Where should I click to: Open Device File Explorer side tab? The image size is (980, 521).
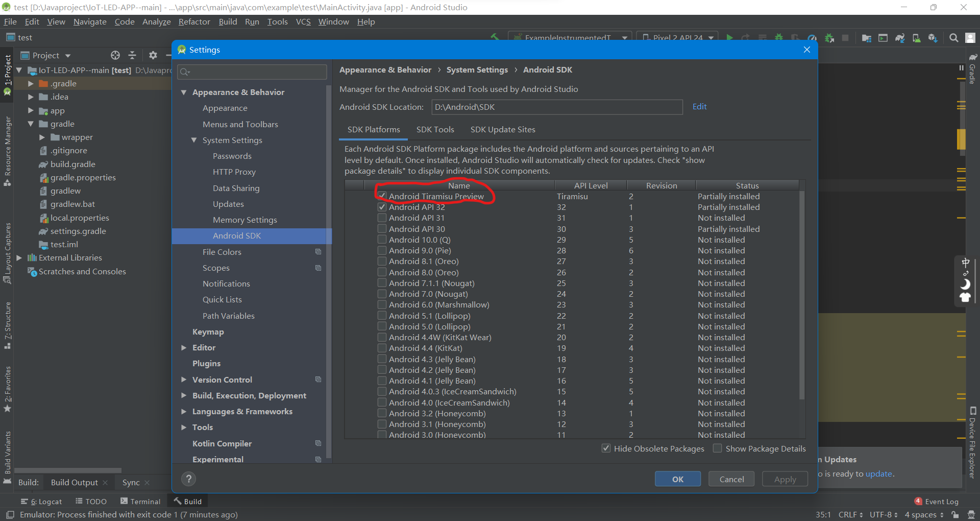tap(973, 443)
